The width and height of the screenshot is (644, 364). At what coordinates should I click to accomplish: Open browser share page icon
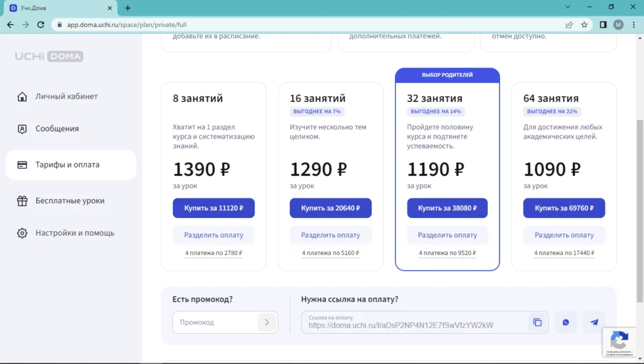(569, 25)
